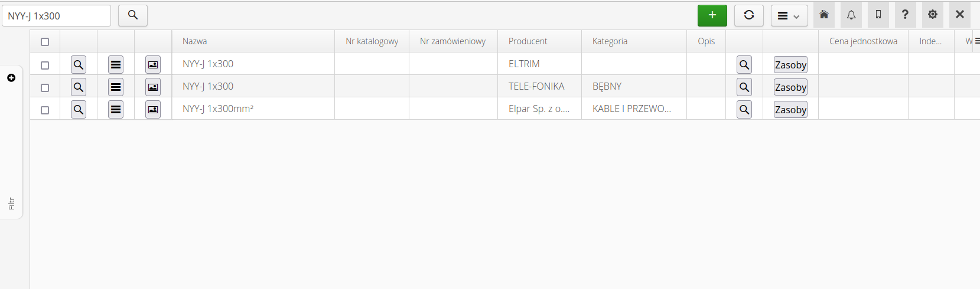Click the mobile device icon
This screenshot has height=289, width=980.
click(878, 15)
